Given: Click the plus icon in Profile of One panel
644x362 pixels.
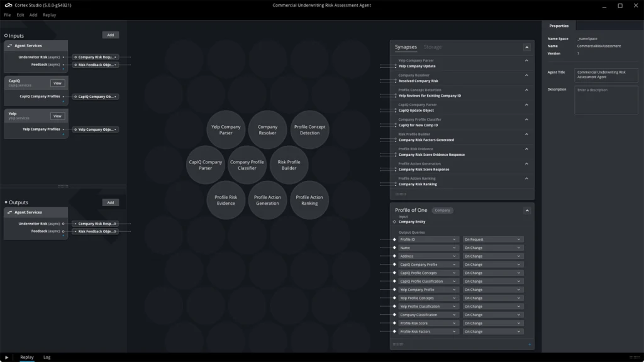Looking at the screenshot, I should (x=529, y=344).
